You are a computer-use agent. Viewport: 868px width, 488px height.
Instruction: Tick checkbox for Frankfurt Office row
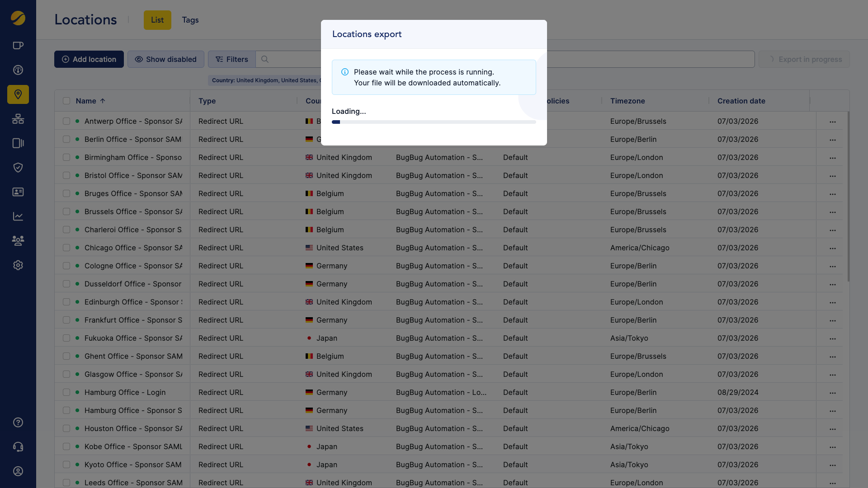coord(66,320)
